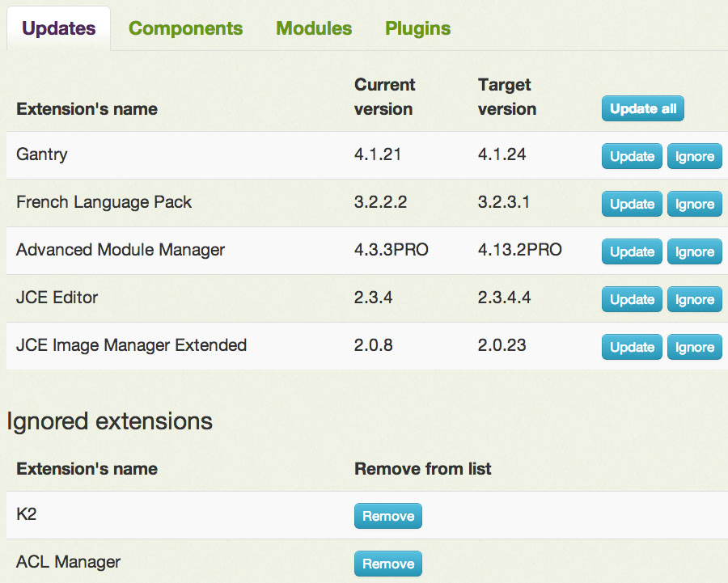Select the Advanced Module Manager name

(x=121, y=250)
